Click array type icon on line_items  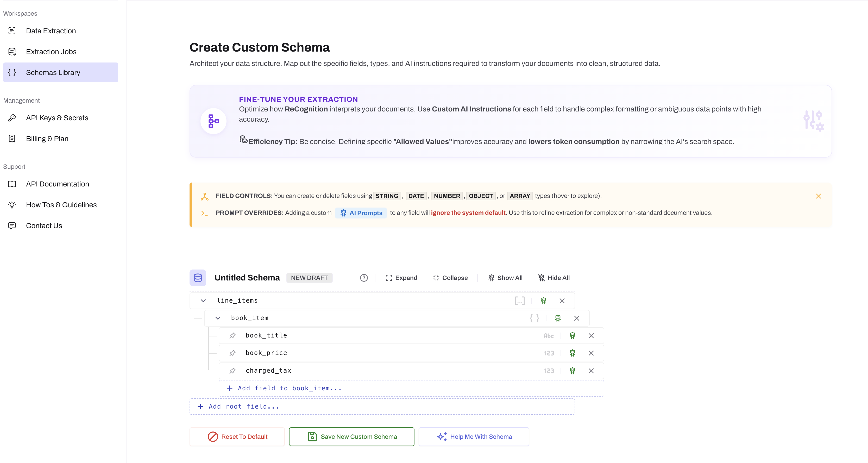point(520,301)
